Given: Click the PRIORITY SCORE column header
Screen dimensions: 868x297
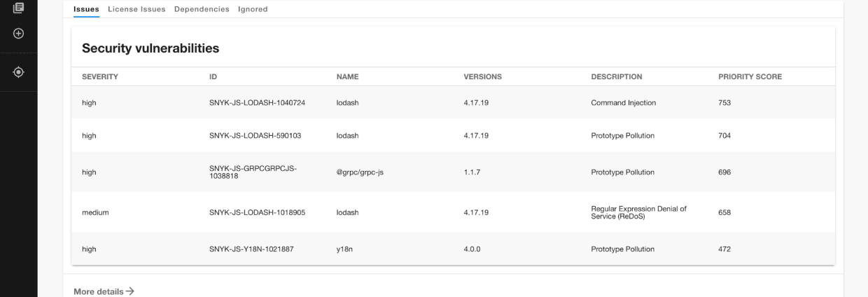Looking at the screenshot, I should (750, 76).
